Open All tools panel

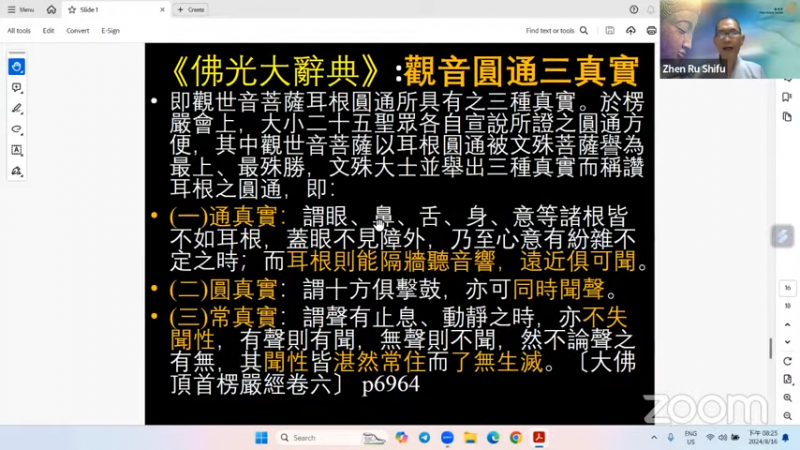coord(19,31)
